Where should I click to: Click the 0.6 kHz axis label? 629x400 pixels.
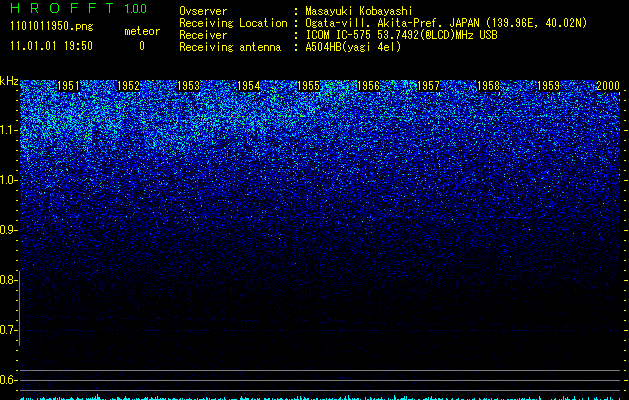click(x=8, y=380)
